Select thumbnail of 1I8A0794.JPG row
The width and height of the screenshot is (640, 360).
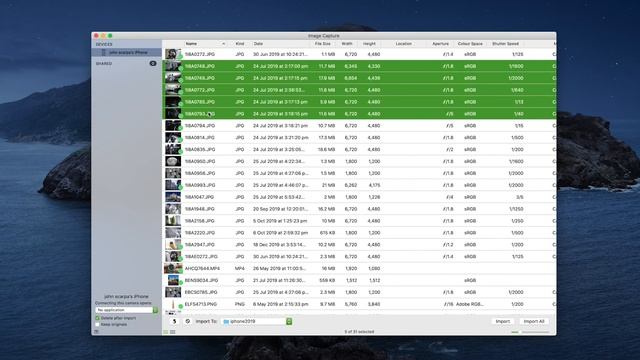click(x=173, y=125)
